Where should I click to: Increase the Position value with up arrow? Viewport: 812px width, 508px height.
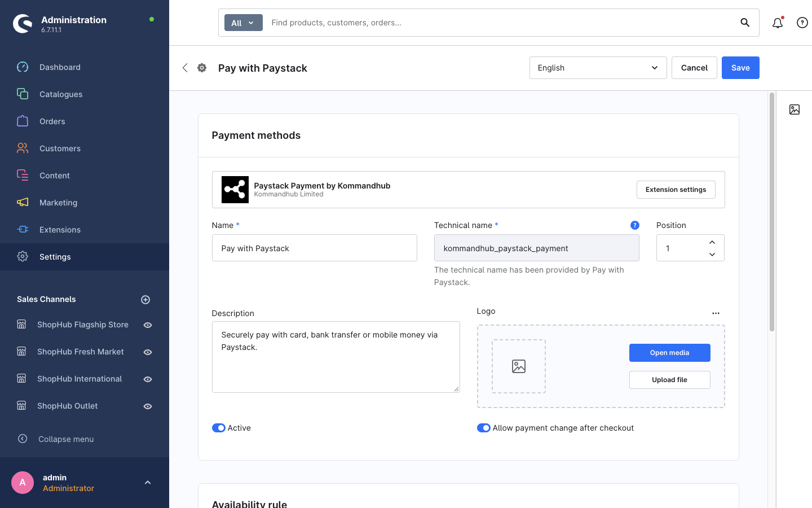[712, 242]
